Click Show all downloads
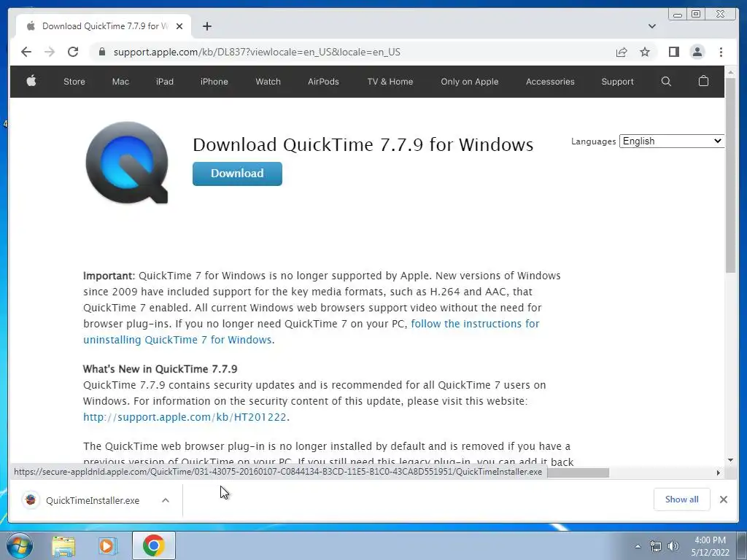The image size is (747, 560). click(x=682, y=499)
